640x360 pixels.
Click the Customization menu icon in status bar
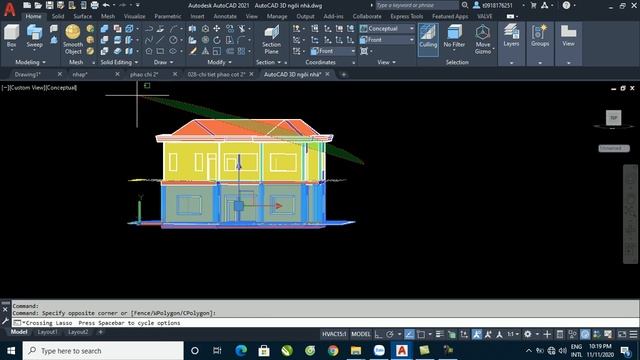(633, 334)
